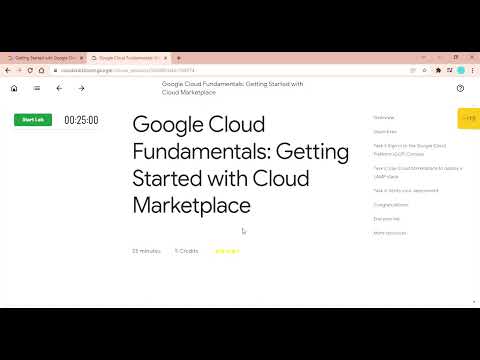Open the Chrome three-dot menu
The height and width of the screenshot is (360, 480).
click(473, 70)
